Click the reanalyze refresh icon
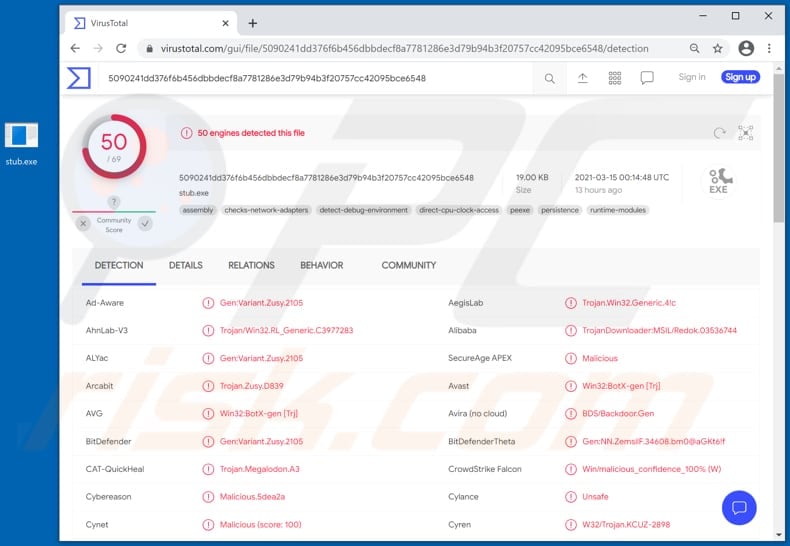 [719, 133]
